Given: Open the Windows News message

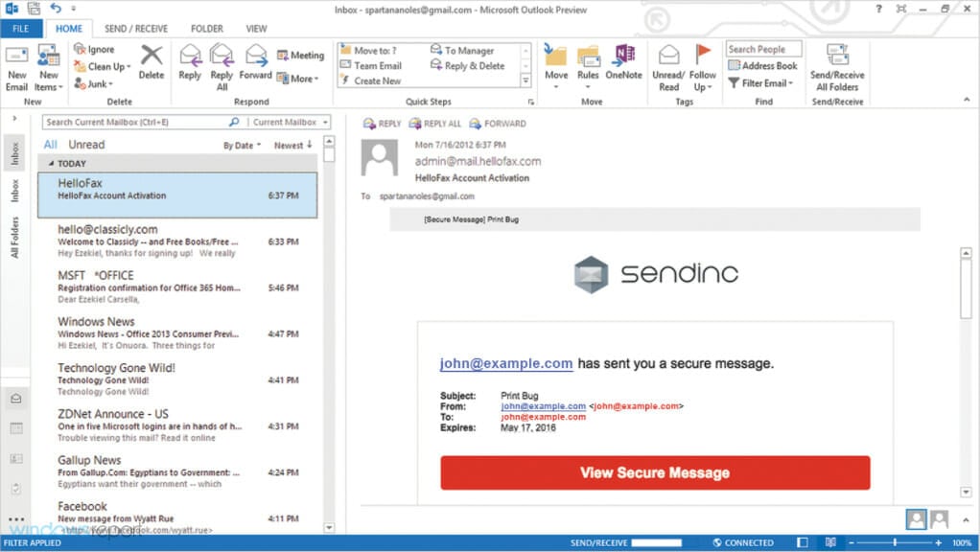Looking at the screenshot, I should [178, 333].
